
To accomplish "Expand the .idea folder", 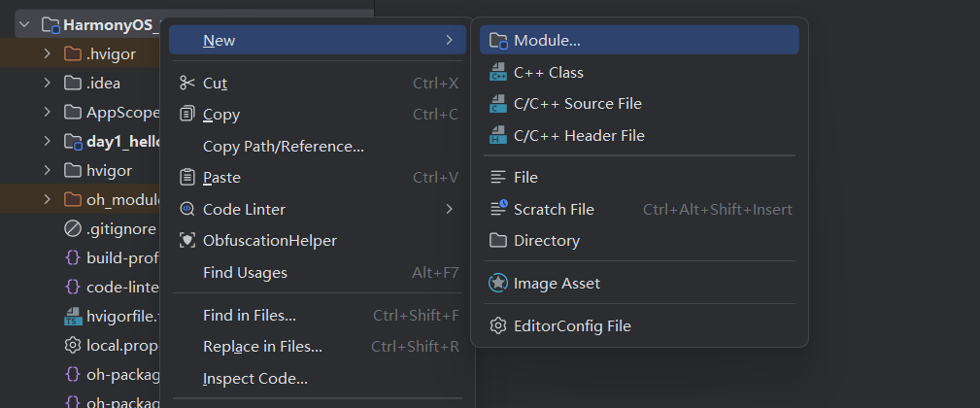I will (47, 84).
